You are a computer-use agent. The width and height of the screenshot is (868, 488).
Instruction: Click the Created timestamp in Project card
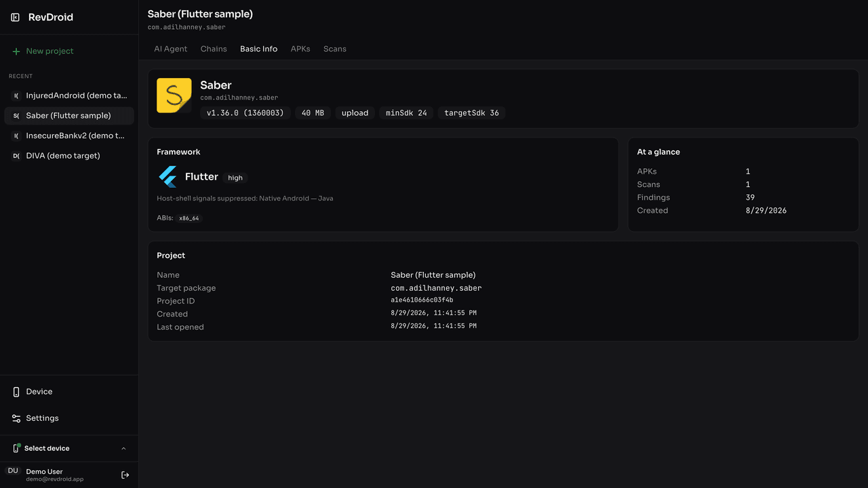[433, 313]
